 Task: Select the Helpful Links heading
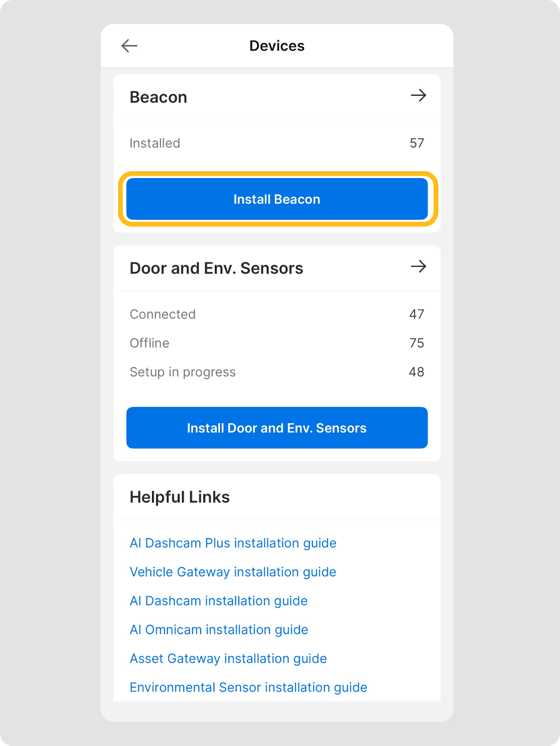pyautogui.click(x=180, y=497)
